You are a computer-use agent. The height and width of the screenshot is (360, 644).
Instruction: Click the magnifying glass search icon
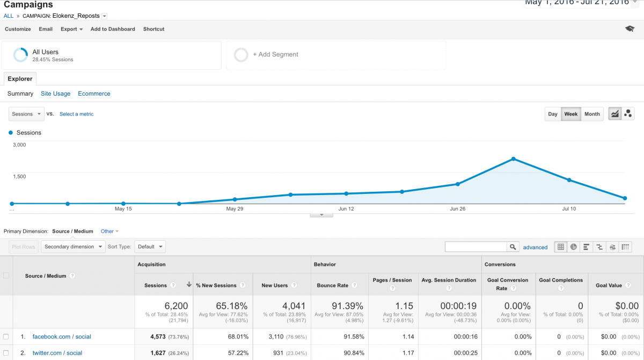click(514, 247)
